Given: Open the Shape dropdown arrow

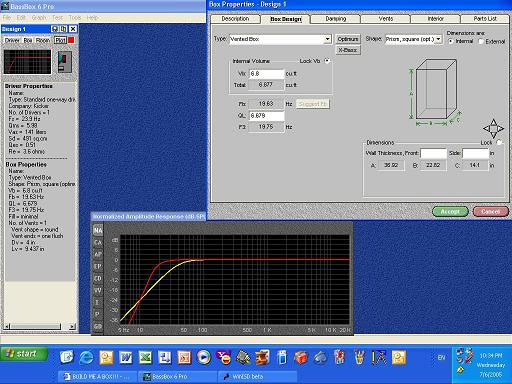Looking at the screenshot, I should point(439,39).
